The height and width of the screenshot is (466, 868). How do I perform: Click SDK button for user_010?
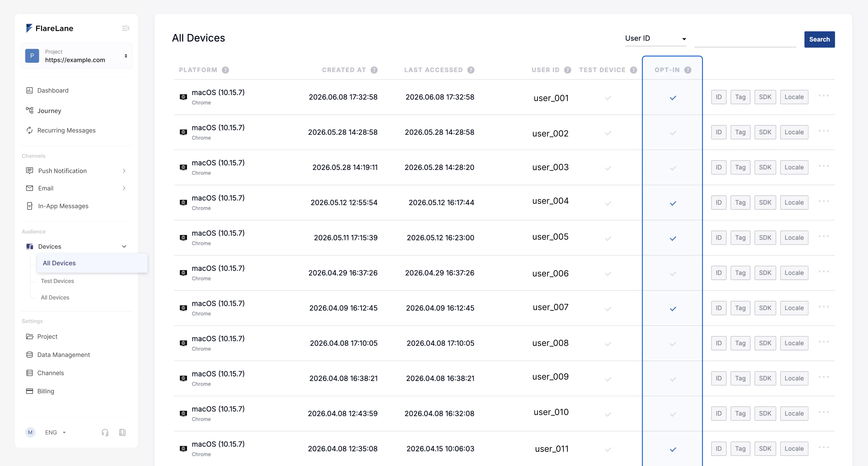coord(765,414)
